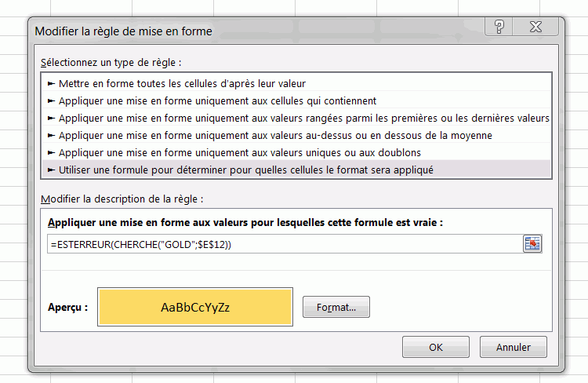Click the 'Aperçu :' label
The image size is (588, 383).
point(67,308)
